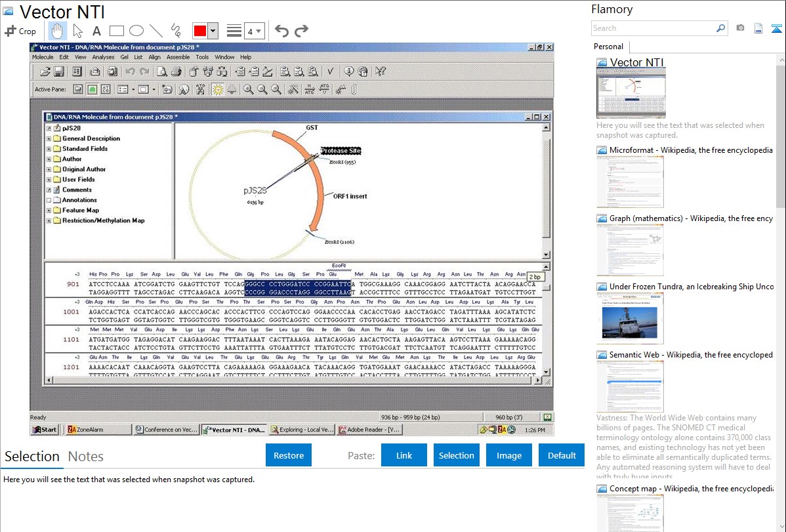Open the line width dropdown
This screenshot has width=786, height=532.
[x=255, y=31]
